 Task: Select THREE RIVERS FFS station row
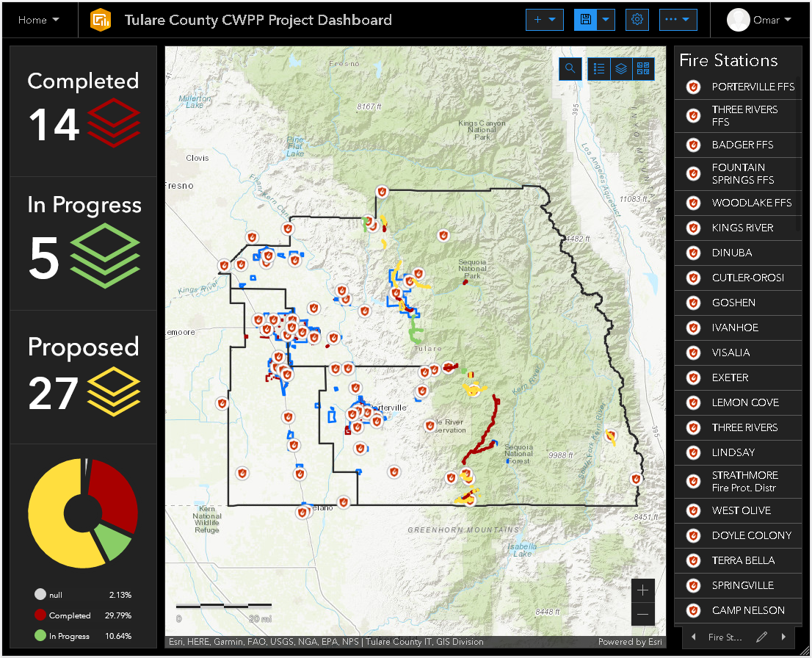tap(738, 115)
